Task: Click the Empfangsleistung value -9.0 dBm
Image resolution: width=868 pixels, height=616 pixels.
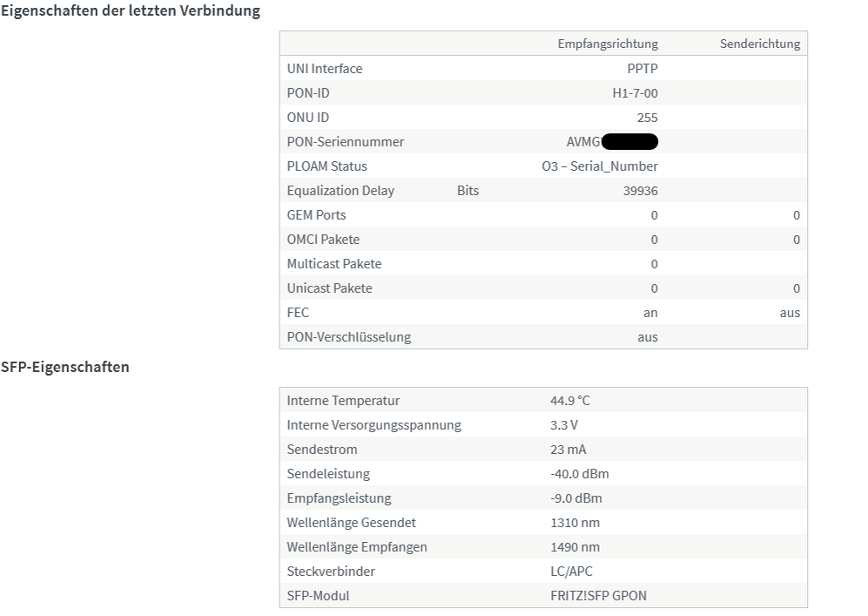Action: click(x=575, y=498)
